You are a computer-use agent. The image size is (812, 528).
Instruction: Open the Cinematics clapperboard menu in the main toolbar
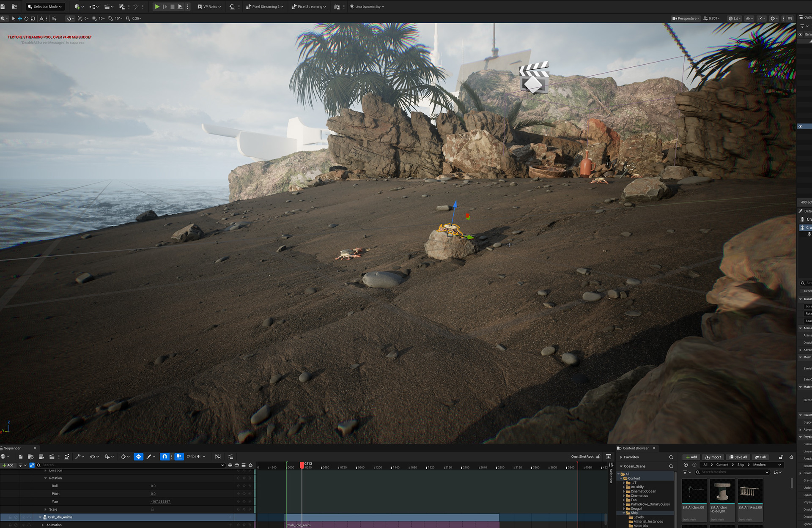[x=109, y=7]
